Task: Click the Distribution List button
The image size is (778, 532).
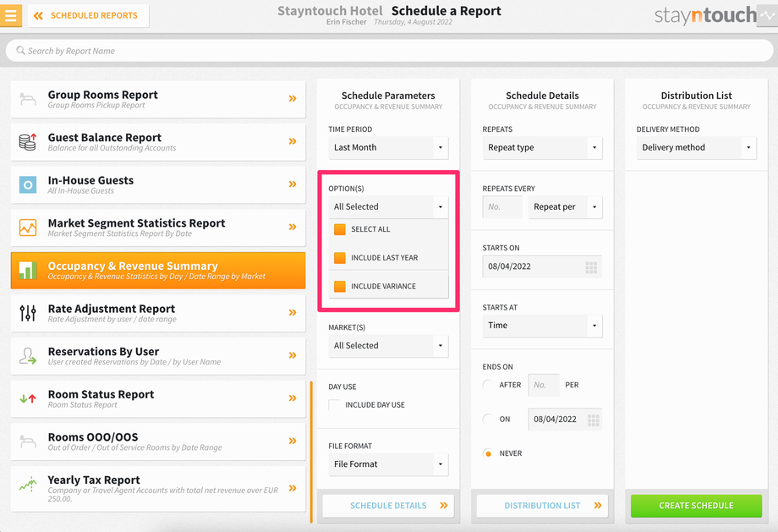Action: 542,506
